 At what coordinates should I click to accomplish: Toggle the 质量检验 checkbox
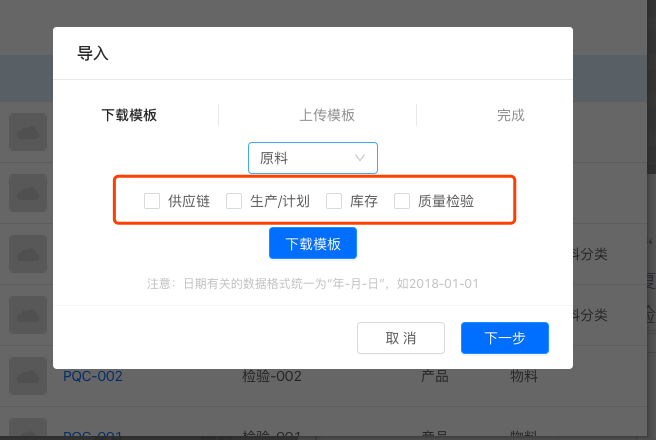(402, 201)
